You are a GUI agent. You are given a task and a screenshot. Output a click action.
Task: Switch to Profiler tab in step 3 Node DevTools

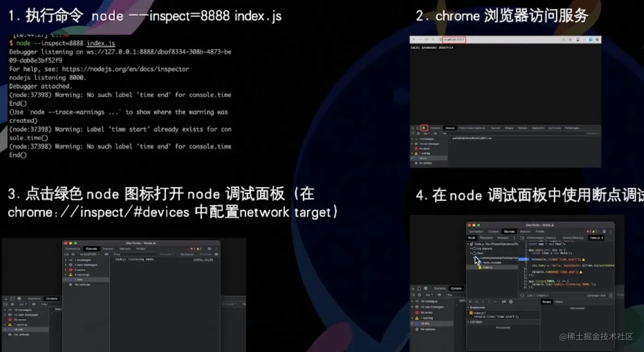pyautogui.click(x=141, y=249)
